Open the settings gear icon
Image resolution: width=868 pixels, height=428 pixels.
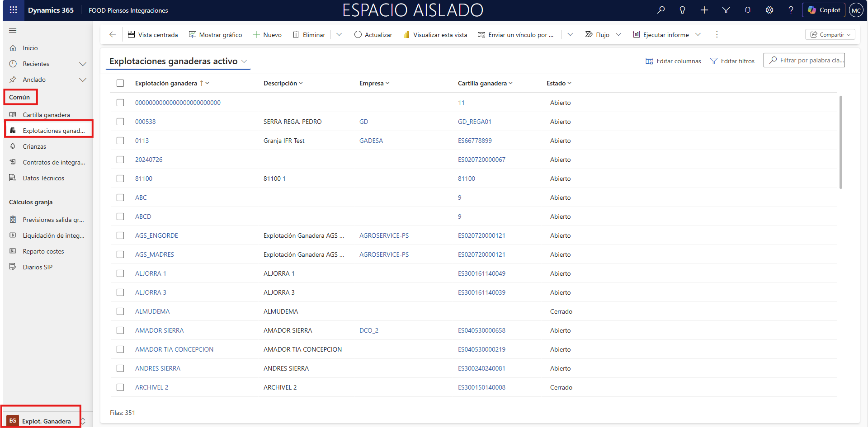coord(769,10)
